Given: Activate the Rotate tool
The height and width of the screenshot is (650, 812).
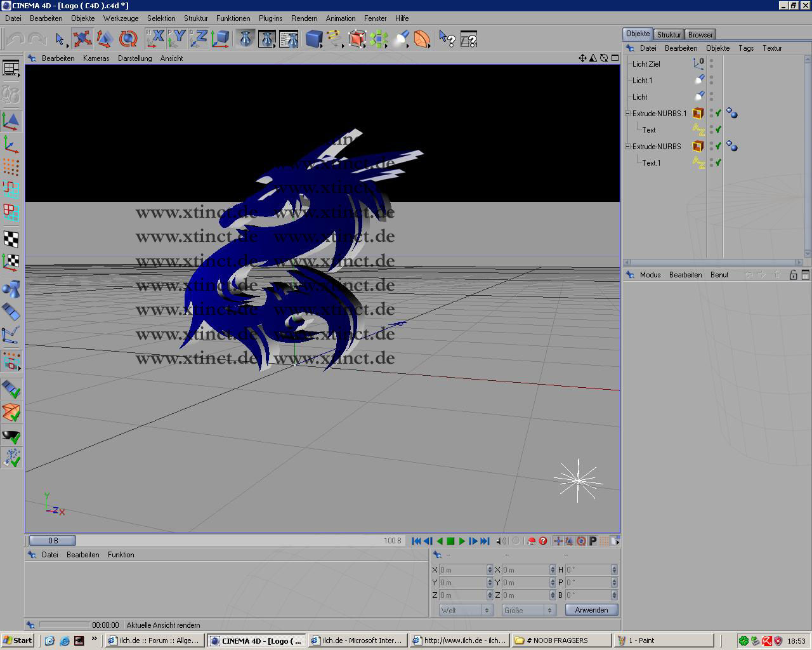Looking at the screenshot, I should click(x=128, y=39).
